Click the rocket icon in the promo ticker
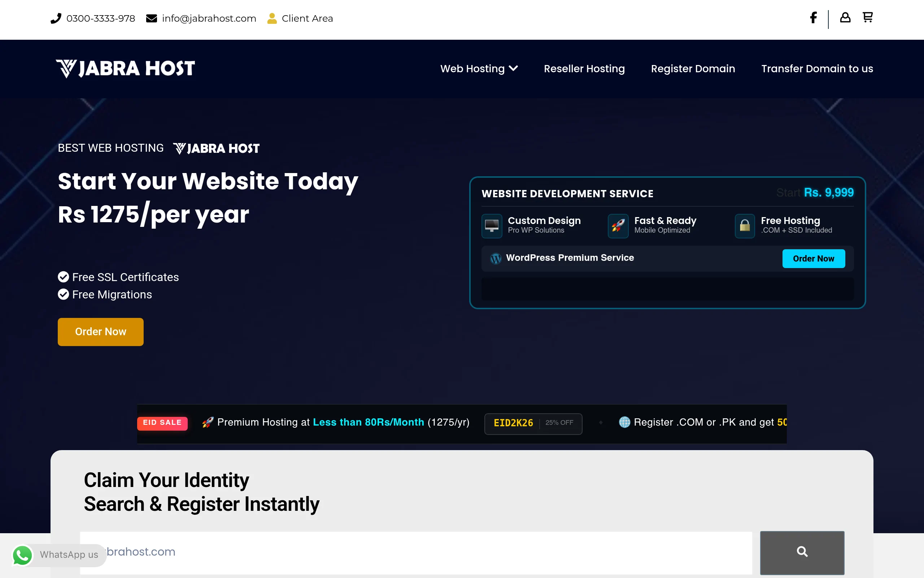This screenshot has height=578, width=924. (208, 422)
